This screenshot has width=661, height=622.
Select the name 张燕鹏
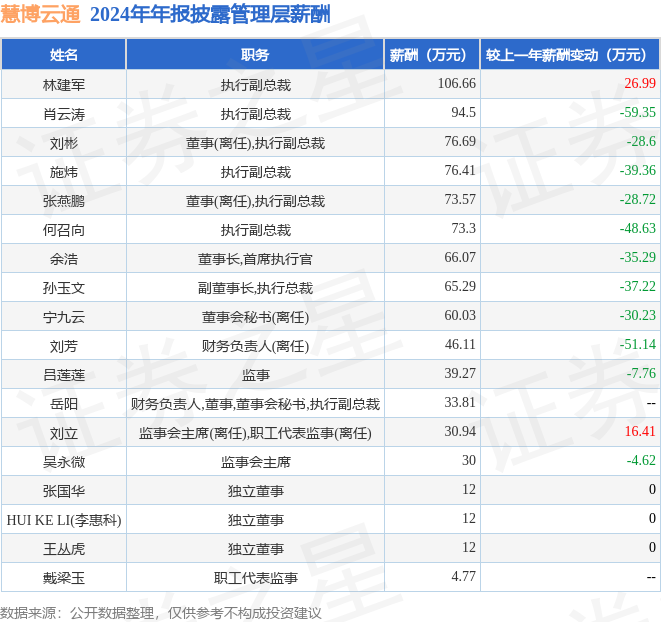(x=64, y=201)
